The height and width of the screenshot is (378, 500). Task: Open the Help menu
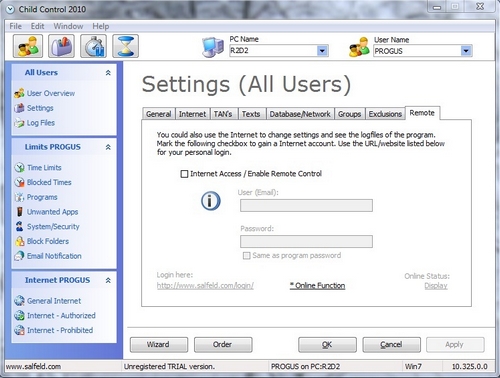point(101,26)
